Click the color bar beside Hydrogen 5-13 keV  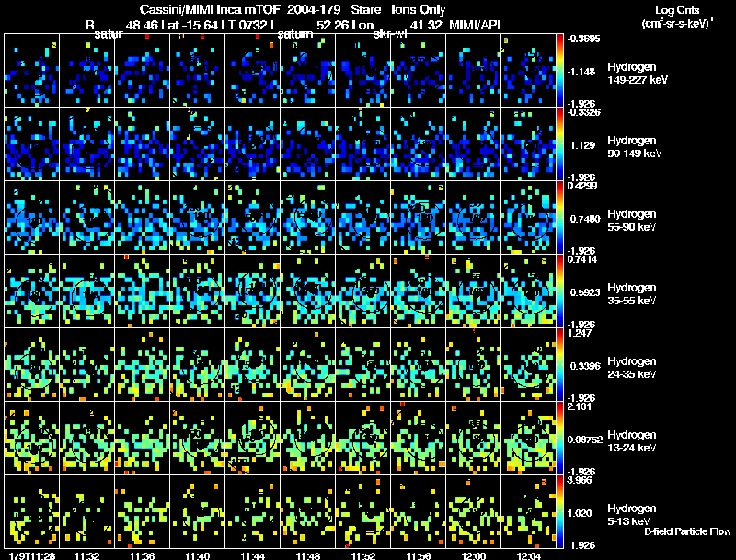(x=559, y=512)
